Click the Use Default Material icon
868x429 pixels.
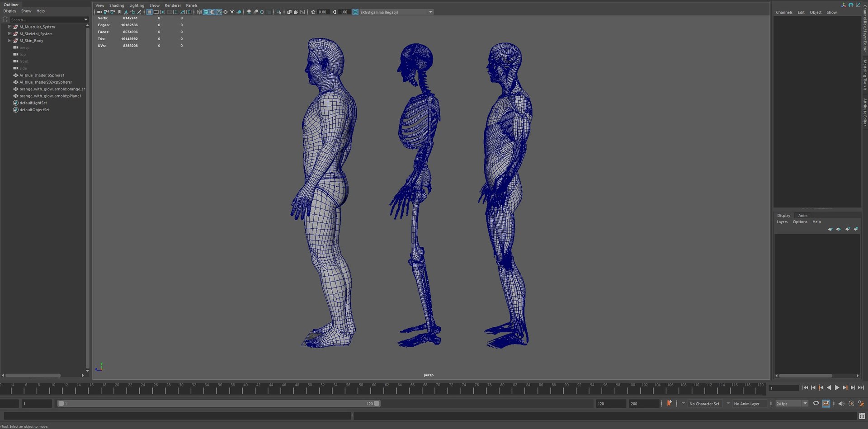[212, 12]
